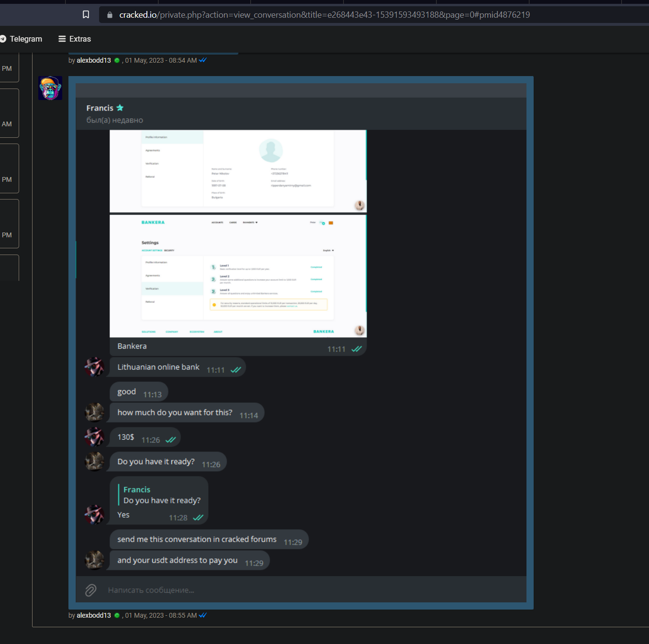Click the quoted Francis reply header
The image size is (649, 644).
pyautogui.click(x=137, y=489)
